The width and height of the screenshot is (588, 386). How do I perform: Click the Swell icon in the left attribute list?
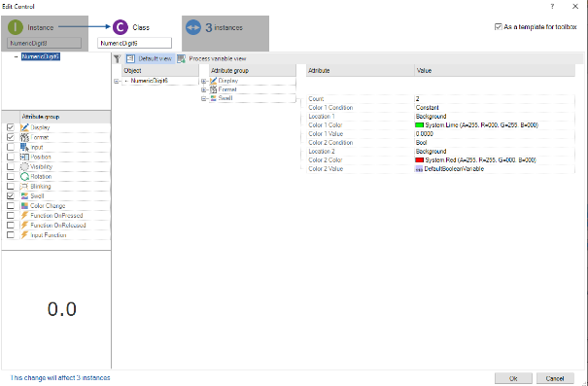(24, 195)
